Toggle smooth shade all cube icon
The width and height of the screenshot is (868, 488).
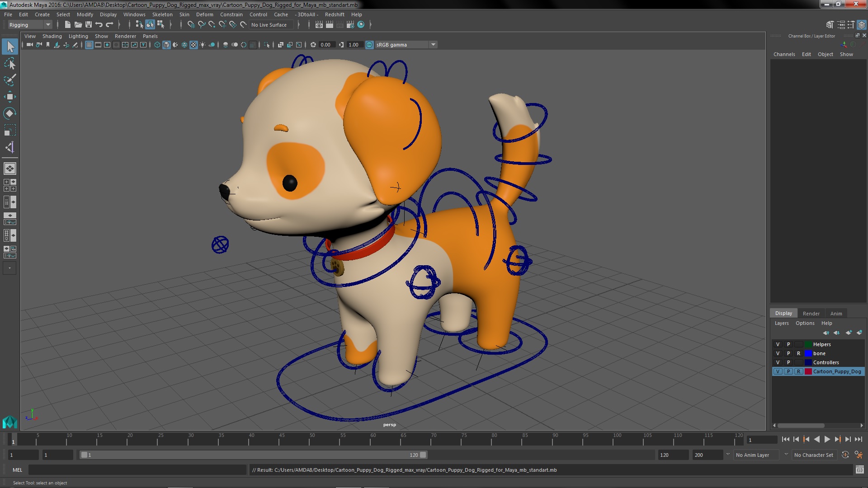[x=166, y=45]
